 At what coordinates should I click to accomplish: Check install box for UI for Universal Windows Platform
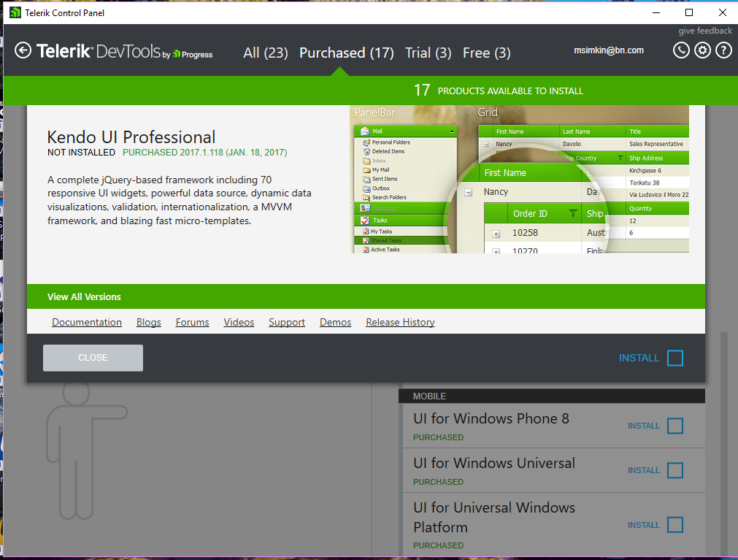coord(675,525)
